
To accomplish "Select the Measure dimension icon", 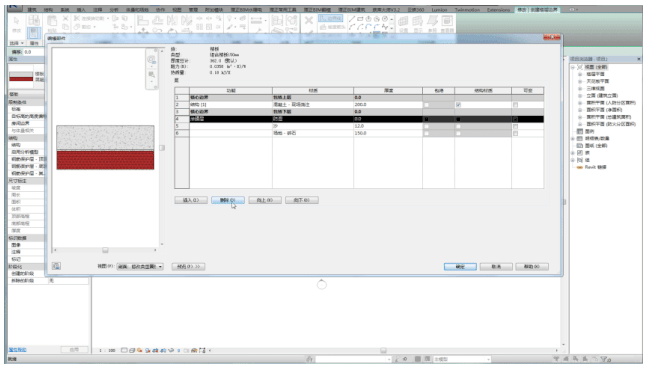I will (256, 20).
